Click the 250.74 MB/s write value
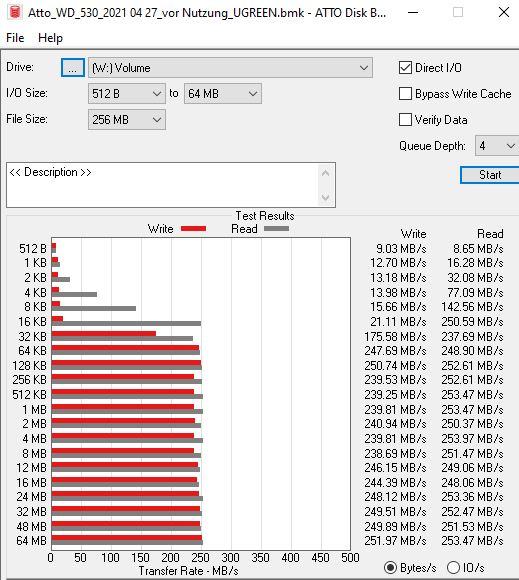Screen dimensions: 519x580 (x=395, y=365)
